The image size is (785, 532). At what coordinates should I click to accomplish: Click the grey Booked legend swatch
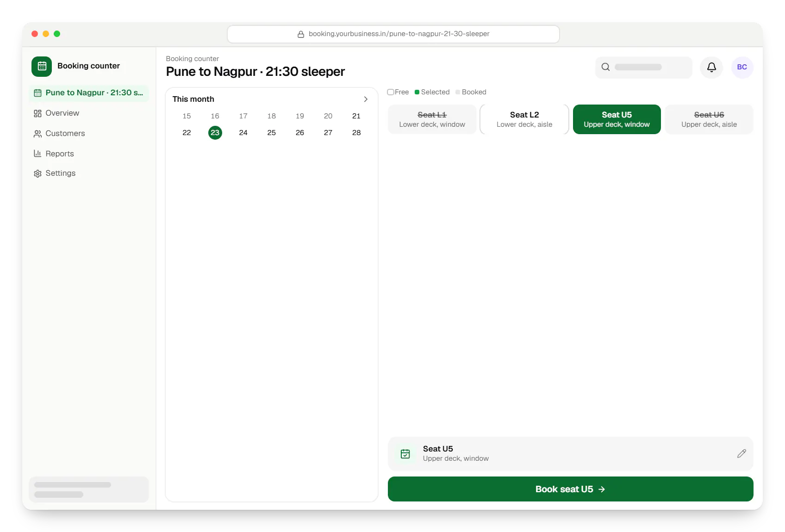point(458,92)
